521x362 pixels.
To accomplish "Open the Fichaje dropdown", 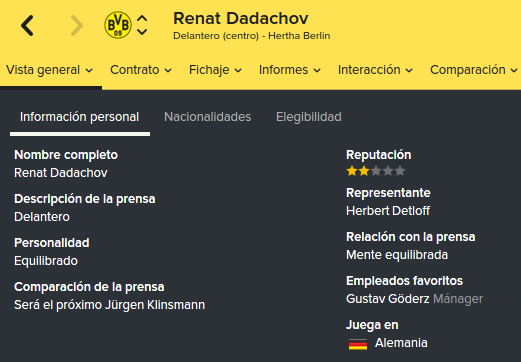I will [215, 70].
